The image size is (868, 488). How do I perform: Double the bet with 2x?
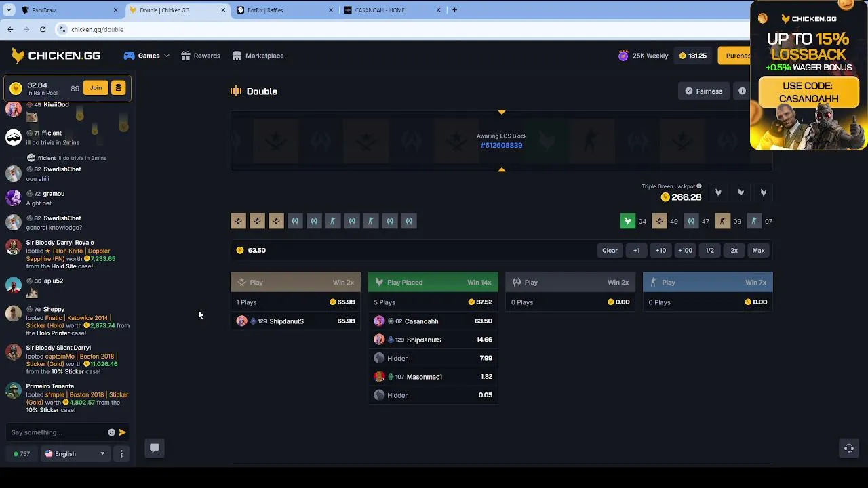734,251
